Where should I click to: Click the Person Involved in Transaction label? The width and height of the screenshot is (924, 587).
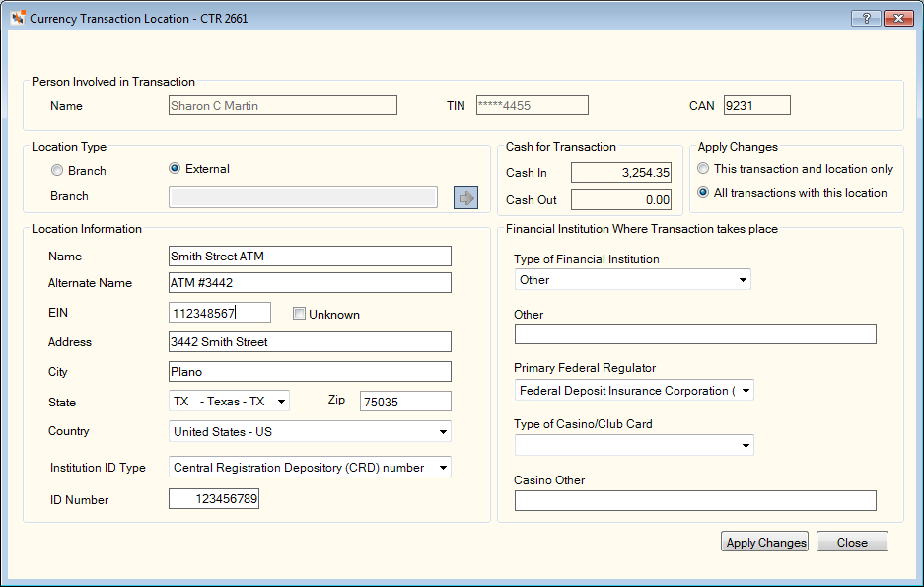pyautogui.click(x=113, y=82)
